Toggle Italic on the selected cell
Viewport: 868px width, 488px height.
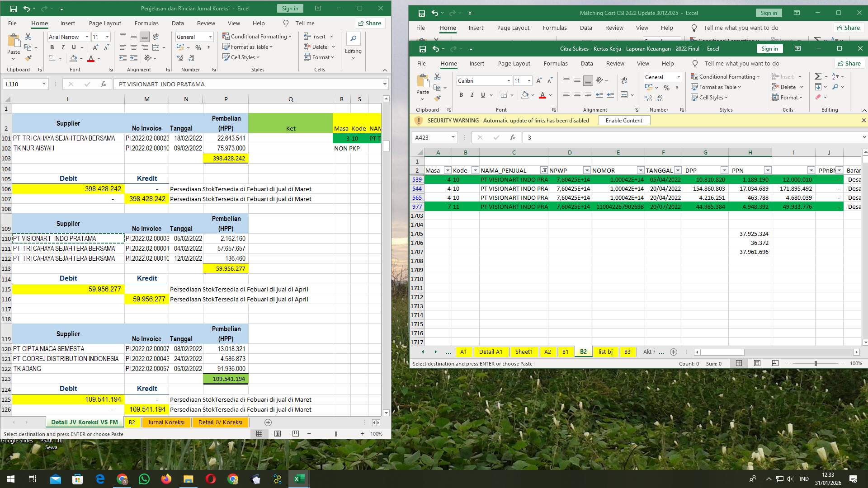tap(472, 95)
